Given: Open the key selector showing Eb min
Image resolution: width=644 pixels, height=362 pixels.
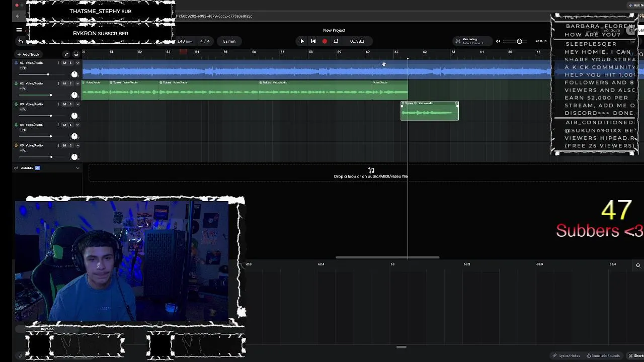Looking at the screenshot, I should coord(229,41).
